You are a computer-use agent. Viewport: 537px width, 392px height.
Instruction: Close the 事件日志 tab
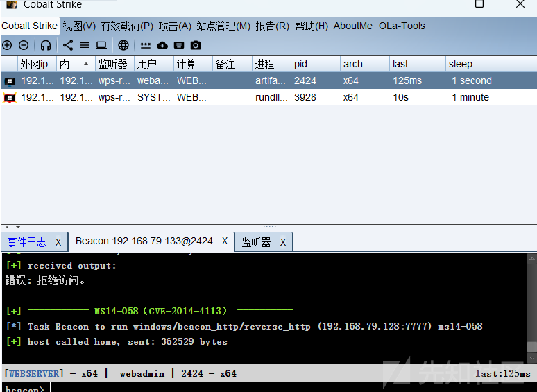pos(58,242)
